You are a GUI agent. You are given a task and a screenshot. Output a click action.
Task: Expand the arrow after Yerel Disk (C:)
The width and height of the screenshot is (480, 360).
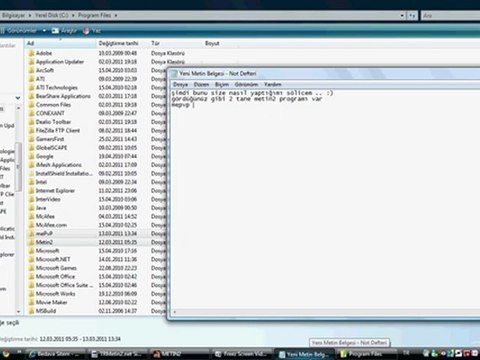[73, 15]
